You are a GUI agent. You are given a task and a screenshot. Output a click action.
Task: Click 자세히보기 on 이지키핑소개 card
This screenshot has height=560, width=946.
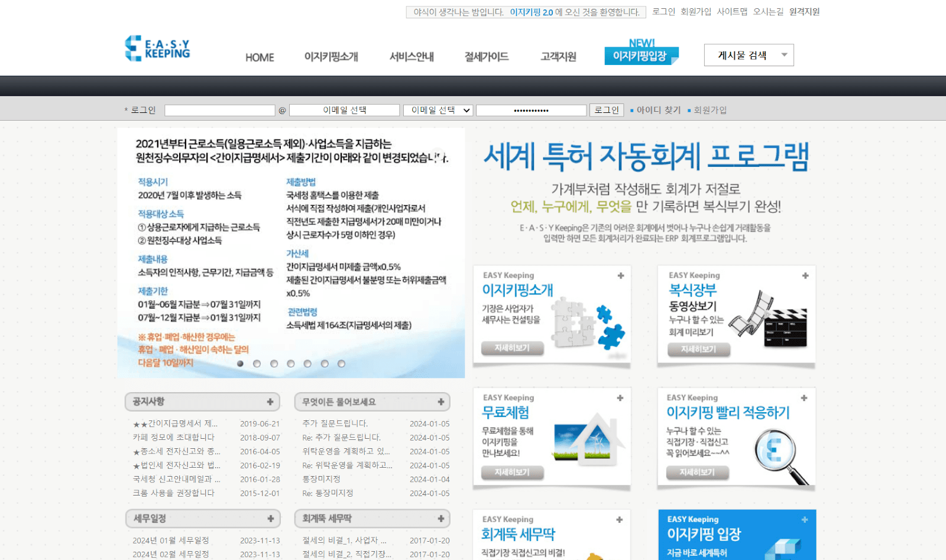(x=512, y=348)
